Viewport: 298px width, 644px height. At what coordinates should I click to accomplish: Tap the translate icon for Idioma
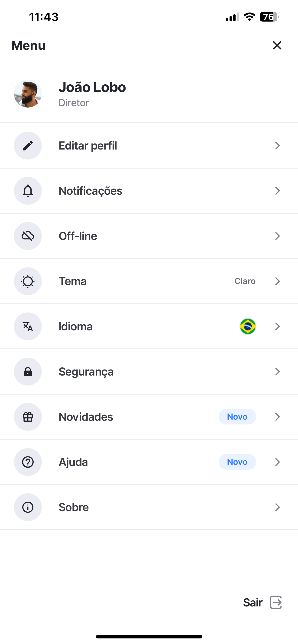coord(28,326)
